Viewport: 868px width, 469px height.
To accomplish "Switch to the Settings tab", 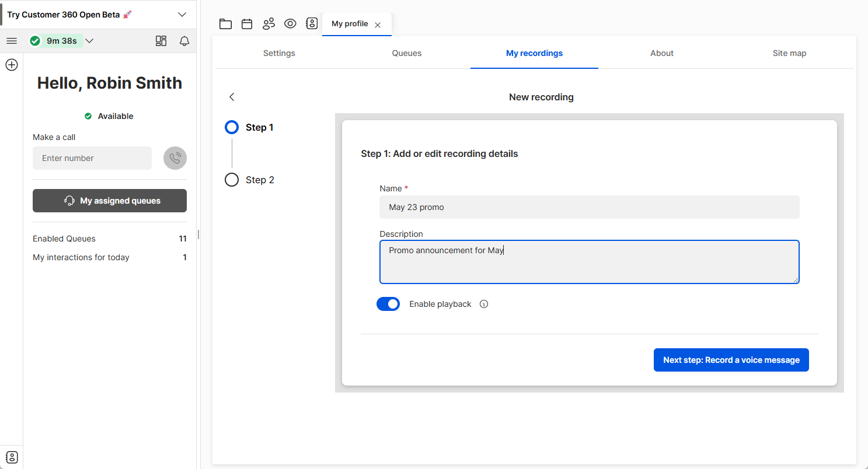I will 279,53.
